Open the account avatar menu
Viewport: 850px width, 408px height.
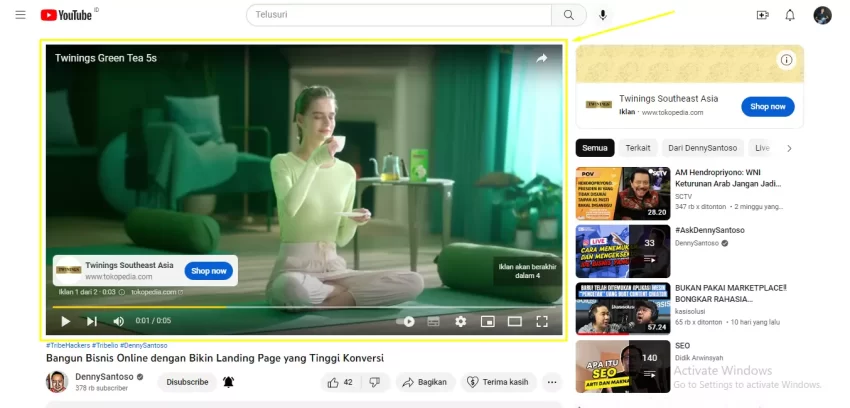point(822,15)
